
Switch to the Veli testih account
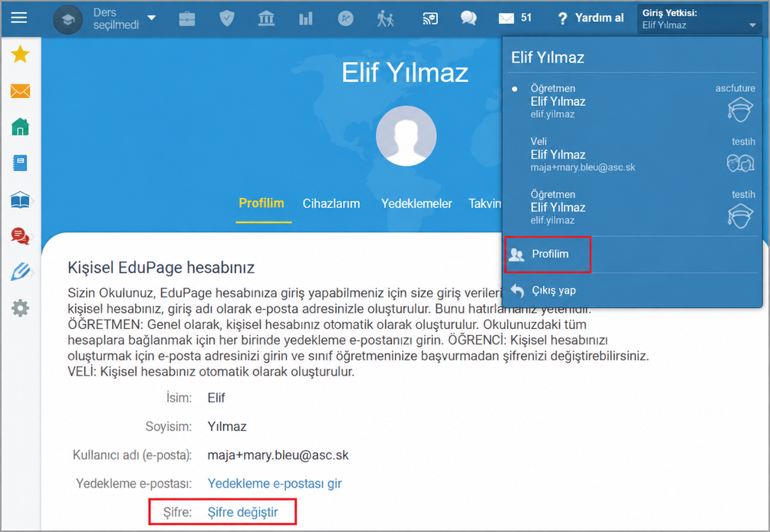tap(633, 155)
